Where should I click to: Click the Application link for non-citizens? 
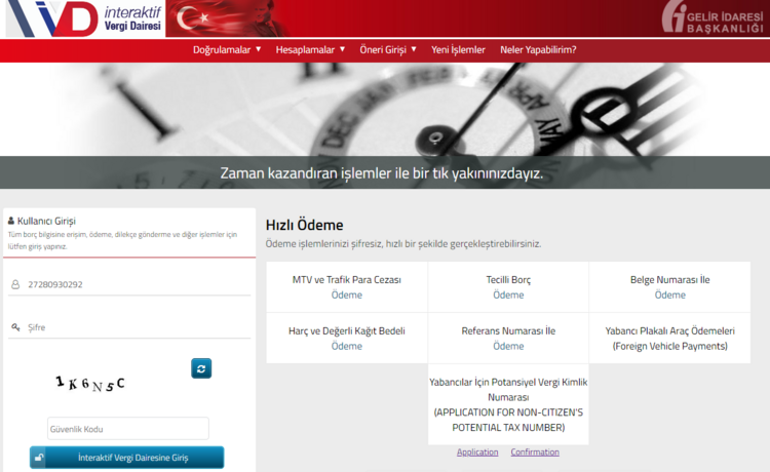[477, 452]
